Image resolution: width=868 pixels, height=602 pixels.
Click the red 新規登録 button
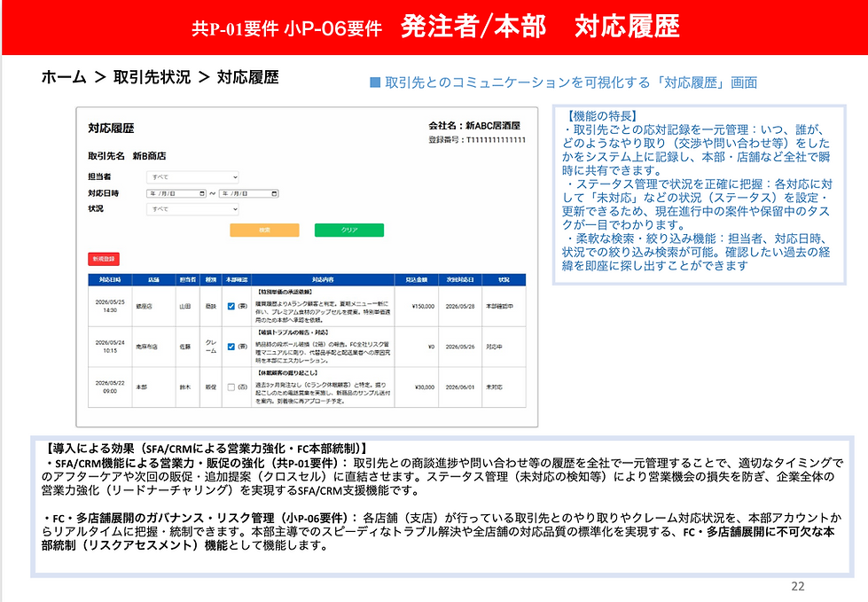pyautogui.click(x=104, y=259)
